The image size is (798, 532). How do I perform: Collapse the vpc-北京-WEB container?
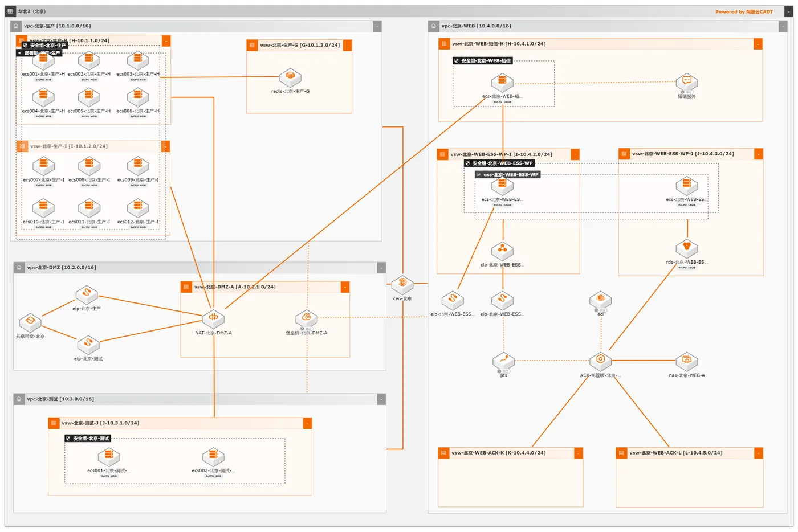[x=783, y=26]
